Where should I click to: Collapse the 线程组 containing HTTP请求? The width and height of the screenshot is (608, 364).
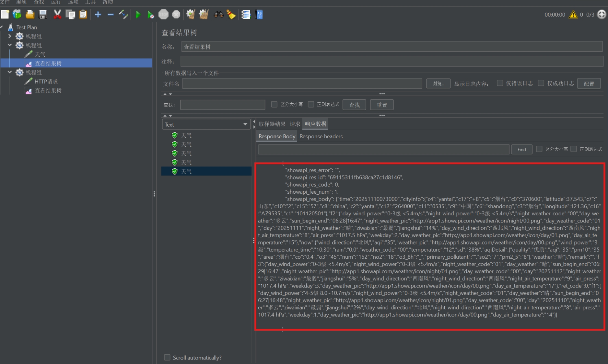(x=10, y=72)
